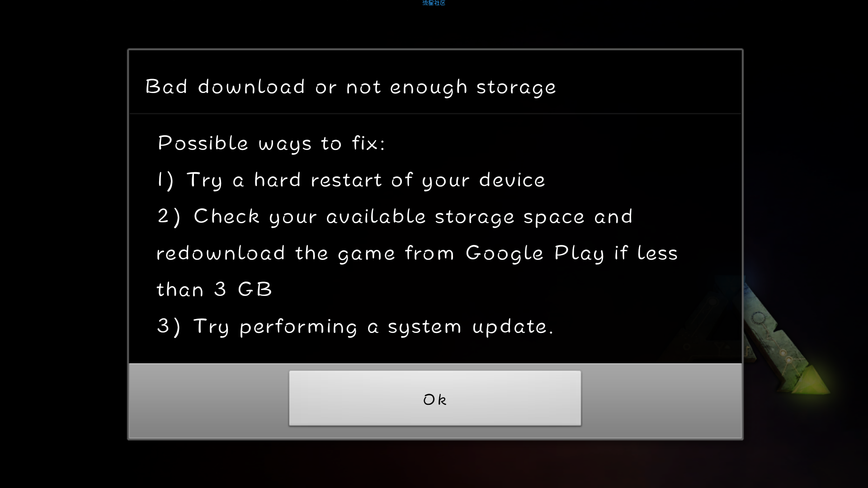Click the words 'Bad download' in title
The height and width of the screenshot is (488, 868).
(225, 86)
